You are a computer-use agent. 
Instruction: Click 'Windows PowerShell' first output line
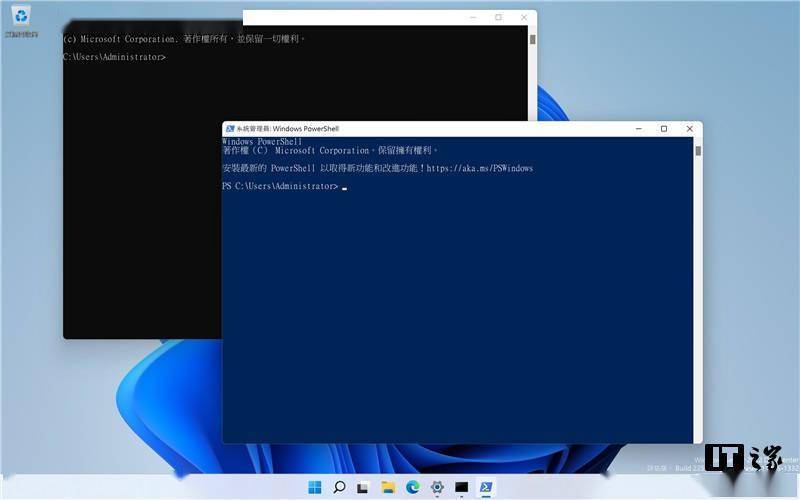(262, 141)
